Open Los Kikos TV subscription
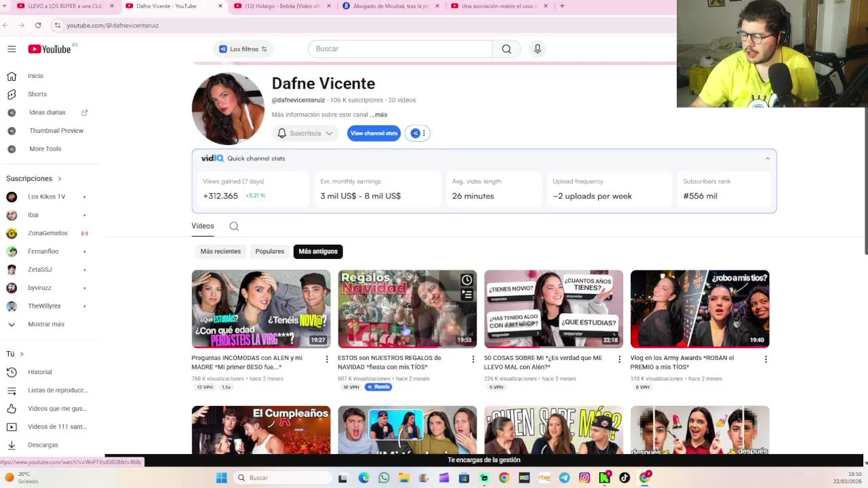The height and width of the screenshot is (488, 868). point(46,197)
